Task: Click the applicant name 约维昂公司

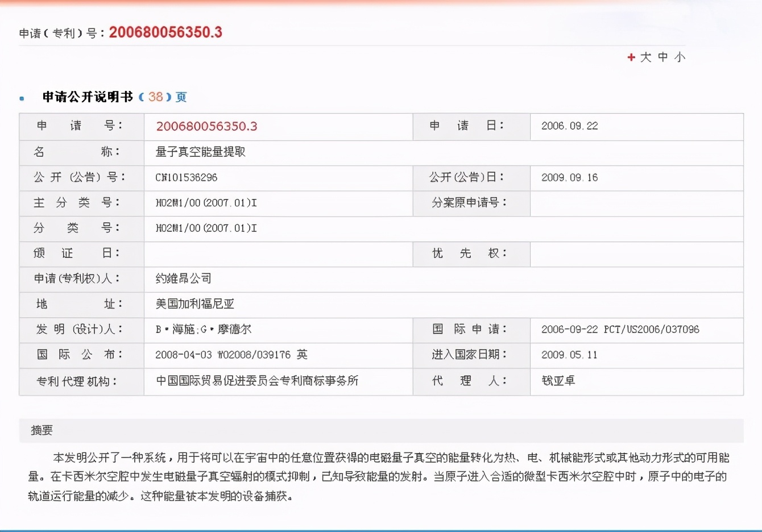Action: (x=183, y=279)
